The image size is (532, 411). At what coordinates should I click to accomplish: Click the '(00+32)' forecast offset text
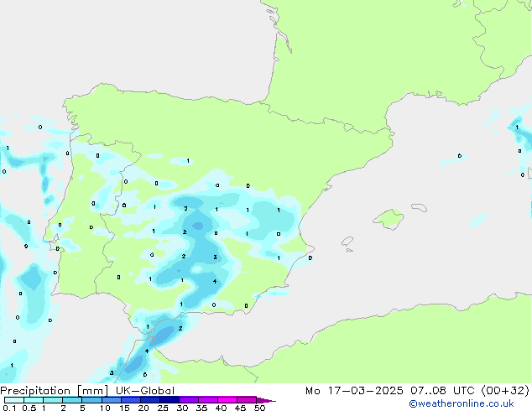[505, 391]
